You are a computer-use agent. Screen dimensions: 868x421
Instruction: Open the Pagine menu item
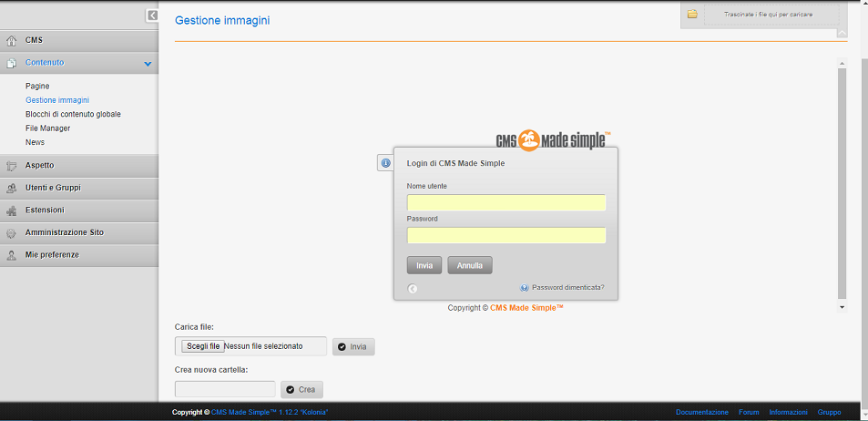click(37, 86)
